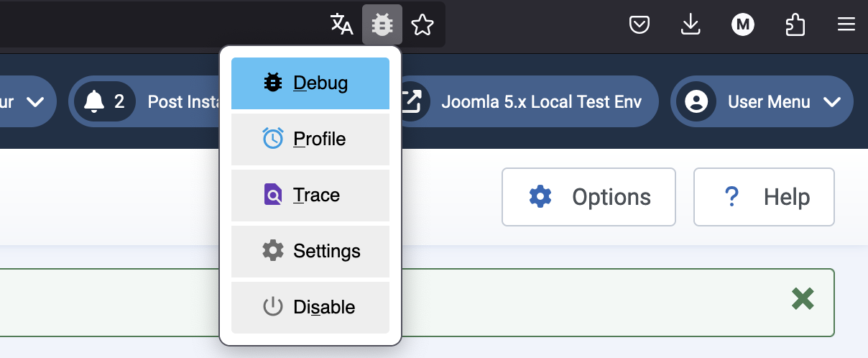Bookmark this page with the star icon
The image size is (868, 358).
pyautogui.click(x=423, y=25)
